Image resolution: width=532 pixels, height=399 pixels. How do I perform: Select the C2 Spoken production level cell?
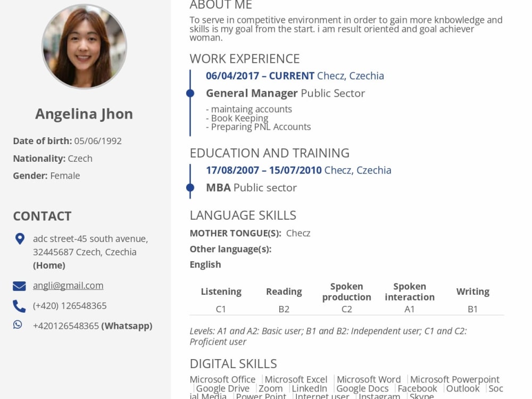(x=346, y=309)
